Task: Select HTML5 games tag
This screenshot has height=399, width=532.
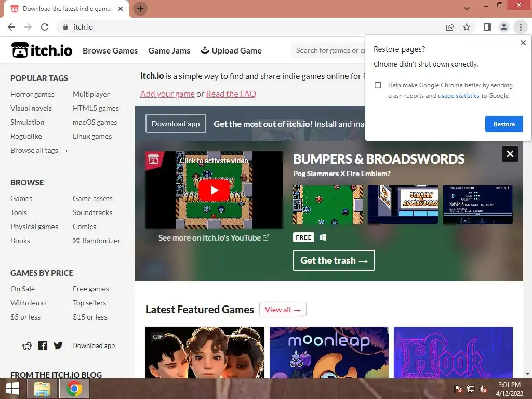Action: (x=96, y=108)
